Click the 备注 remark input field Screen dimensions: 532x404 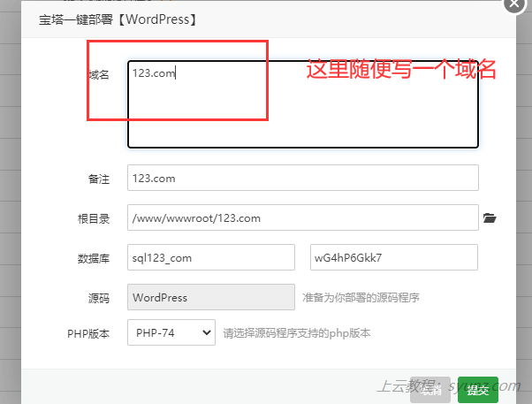[303, 178]
